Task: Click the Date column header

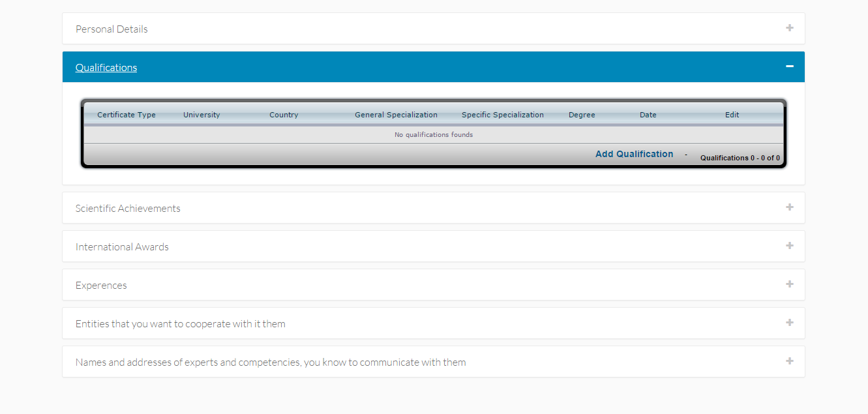Action: [648, 115]
